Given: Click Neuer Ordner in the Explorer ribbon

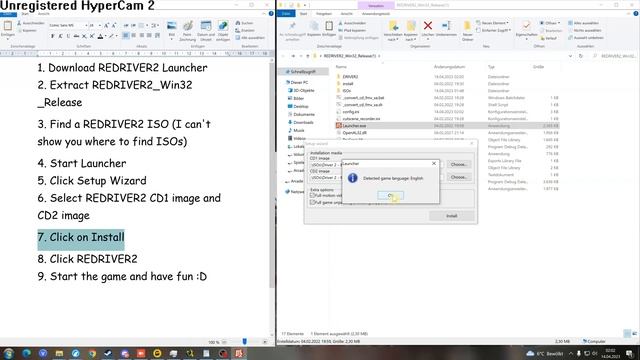Looking at the screenshot, I should pos(467,31).
